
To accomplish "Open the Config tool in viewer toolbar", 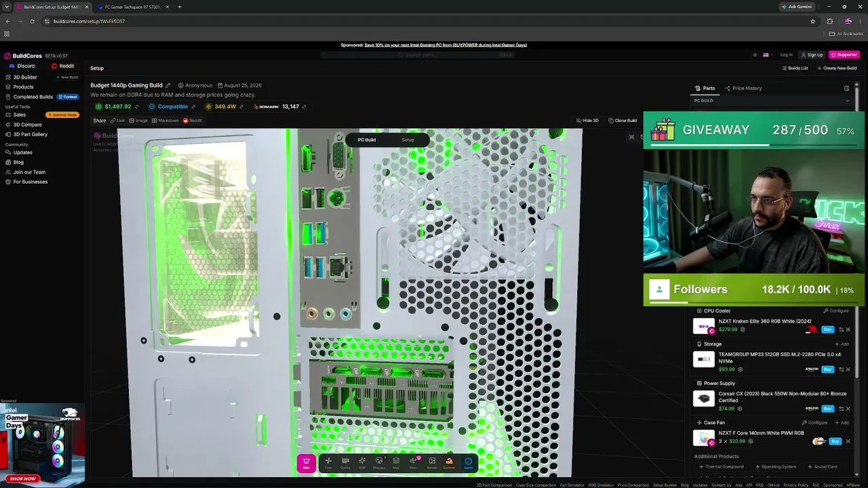I will (345, 463).
